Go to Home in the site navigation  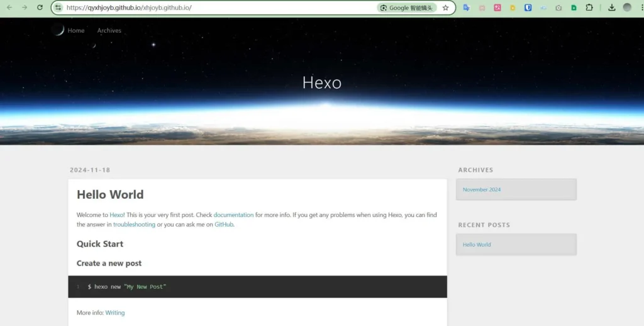pos(76,30)
